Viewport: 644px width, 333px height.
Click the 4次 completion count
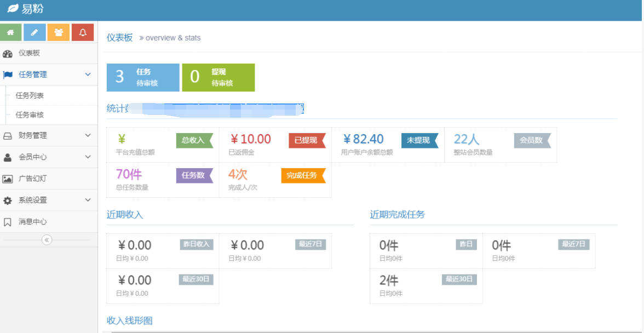[238, 175]
